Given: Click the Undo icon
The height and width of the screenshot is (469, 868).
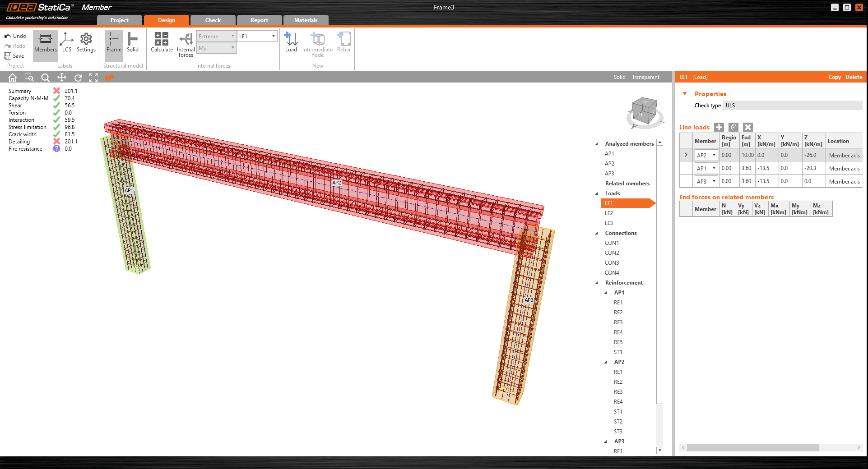Looking at the screenshot, I should (x=8, y=36).
